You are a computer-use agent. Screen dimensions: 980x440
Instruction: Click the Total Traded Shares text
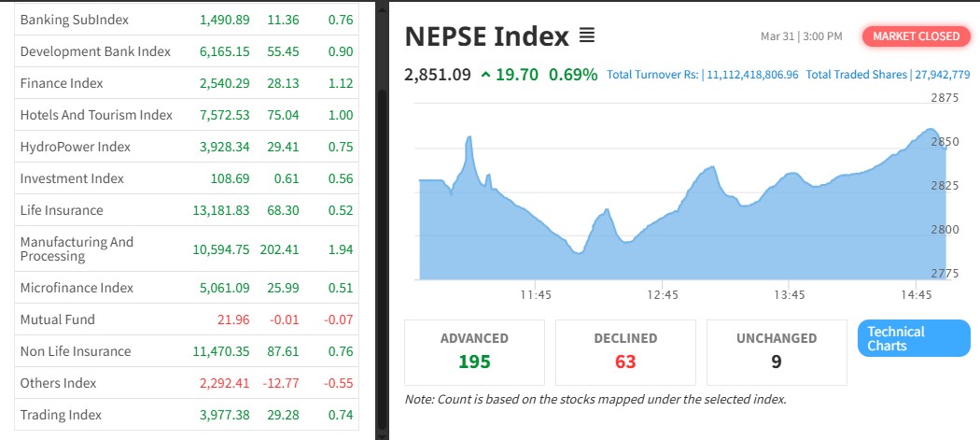click(888, 74)
